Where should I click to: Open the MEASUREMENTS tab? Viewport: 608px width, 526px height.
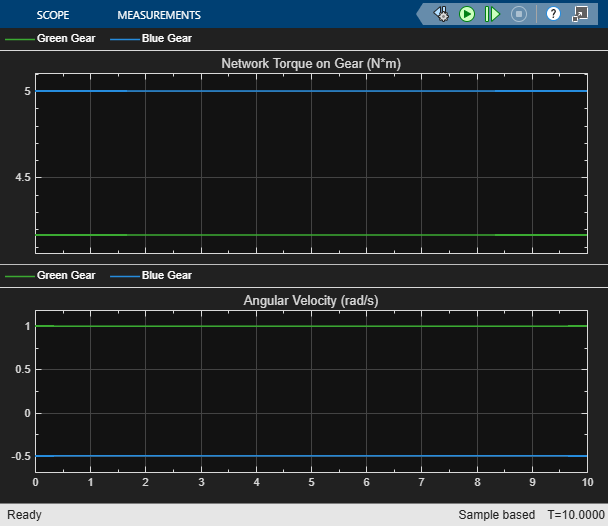coord(159,15)
